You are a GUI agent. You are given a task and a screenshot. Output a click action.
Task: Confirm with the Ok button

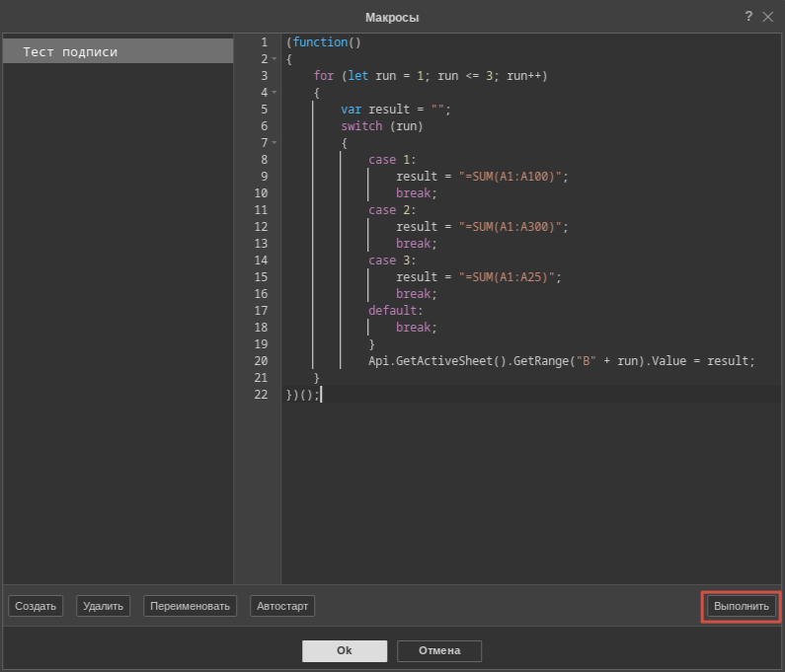pyautogui.click(x=345, y=650)
